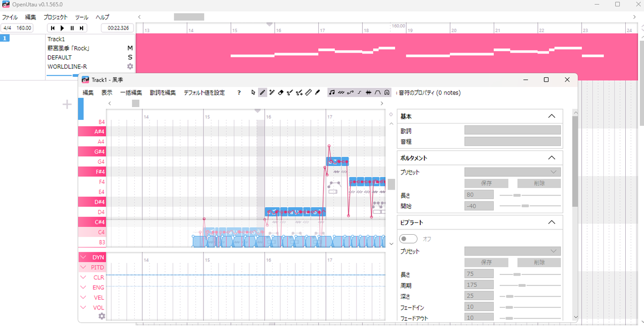Click the pause button
The image size is (644, 333).
point(72,28)
